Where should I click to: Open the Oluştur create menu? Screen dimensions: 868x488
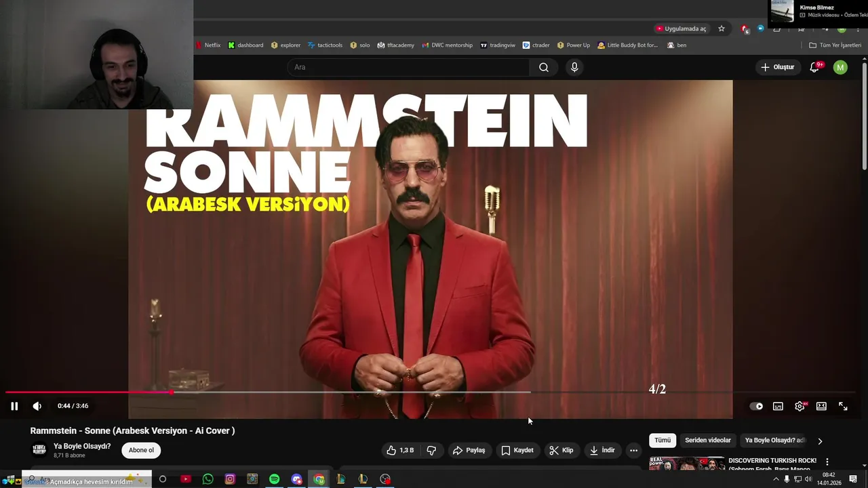click(x=777, y=67)
